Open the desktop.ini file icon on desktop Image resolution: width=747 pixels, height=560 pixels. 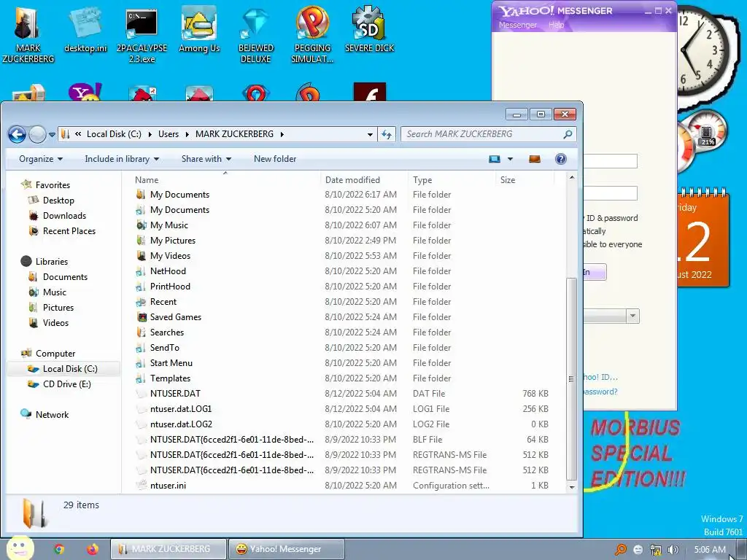pyautogui.click(x=85, y=31)
